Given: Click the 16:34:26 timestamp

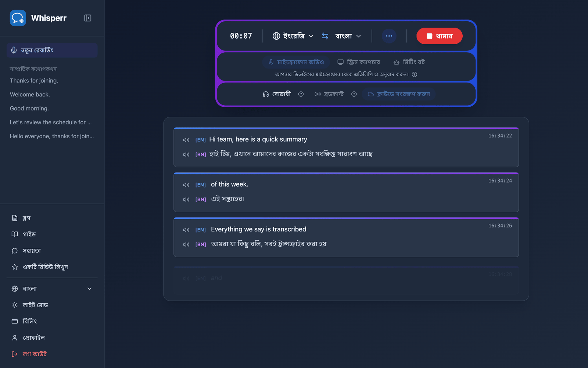Looking at the screenshot, I should click(500, 226).
